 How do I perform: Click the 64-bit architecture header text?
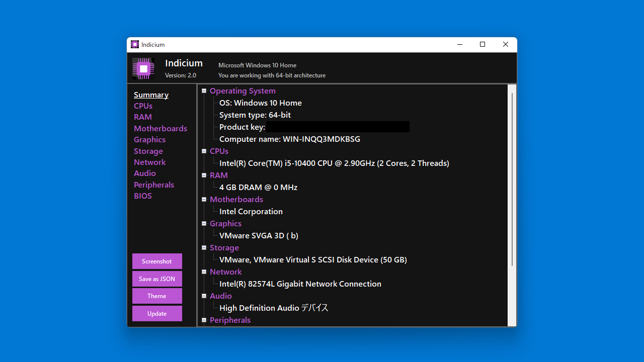[x=272, y=75]
